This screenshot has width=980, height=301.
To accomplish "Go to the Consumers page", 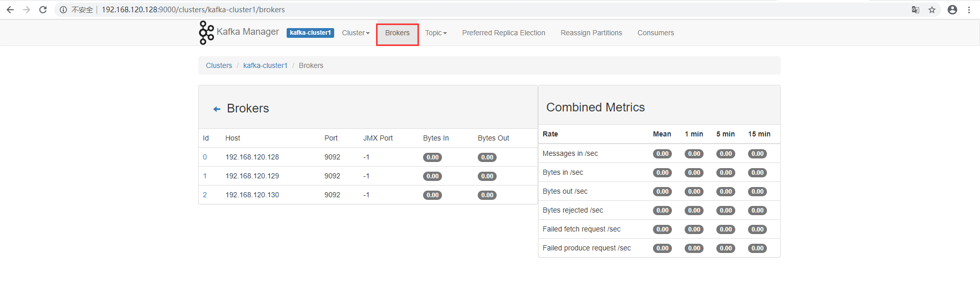I will pos(656,33).
